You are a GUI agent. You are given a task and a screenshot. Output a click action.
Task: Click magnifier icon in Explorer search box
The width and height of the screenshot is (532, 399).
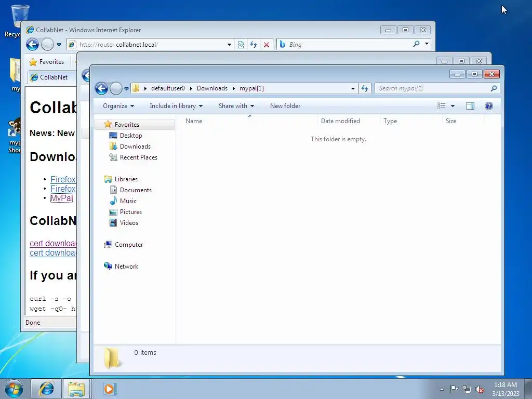[x=494, y=88]
